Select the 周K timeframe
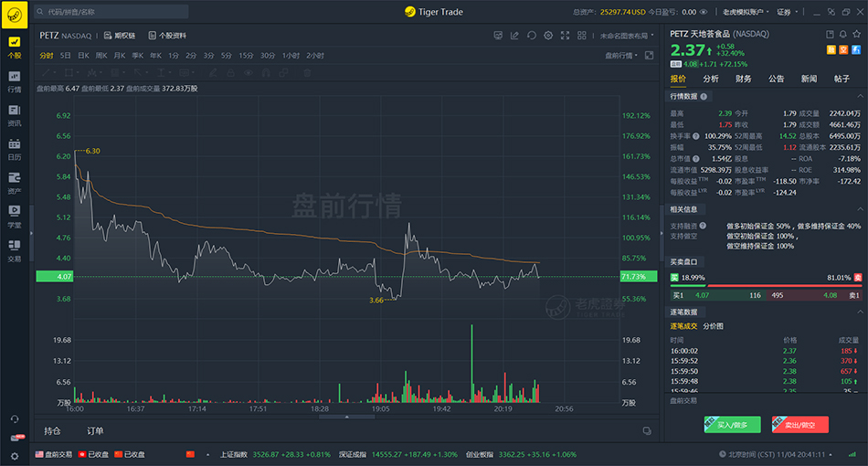 tap(101, 56)
